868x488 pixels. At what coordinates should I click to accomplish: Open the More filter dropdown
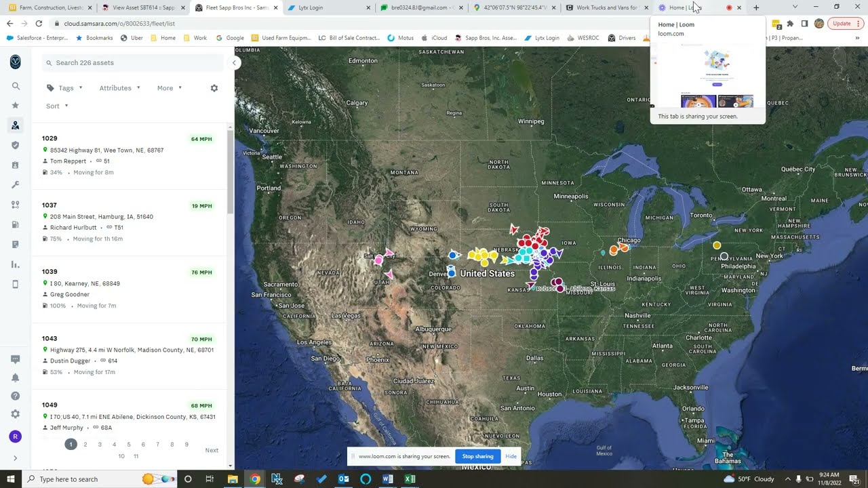point(170,88)
